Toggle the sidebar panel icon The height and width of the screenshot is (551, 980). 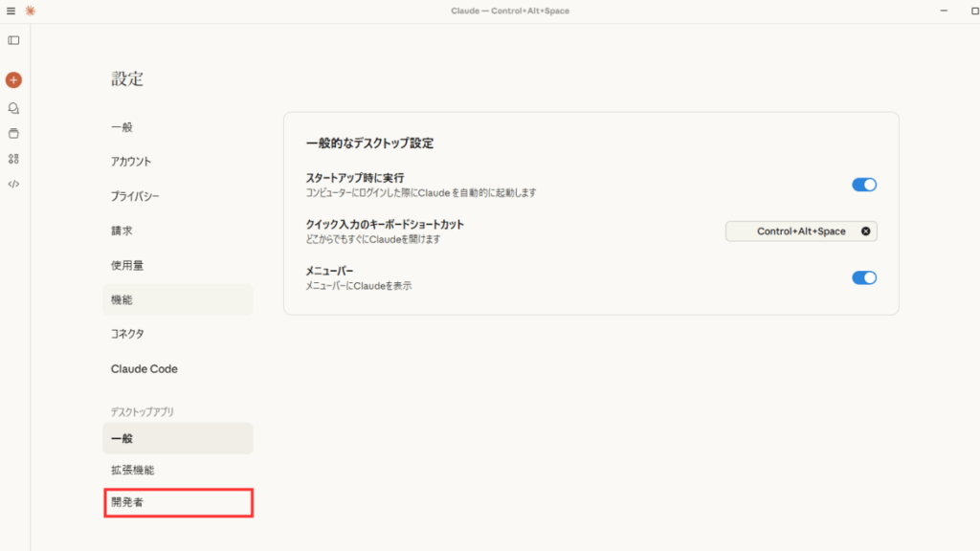pyautogui.click(x=13, y=40)
